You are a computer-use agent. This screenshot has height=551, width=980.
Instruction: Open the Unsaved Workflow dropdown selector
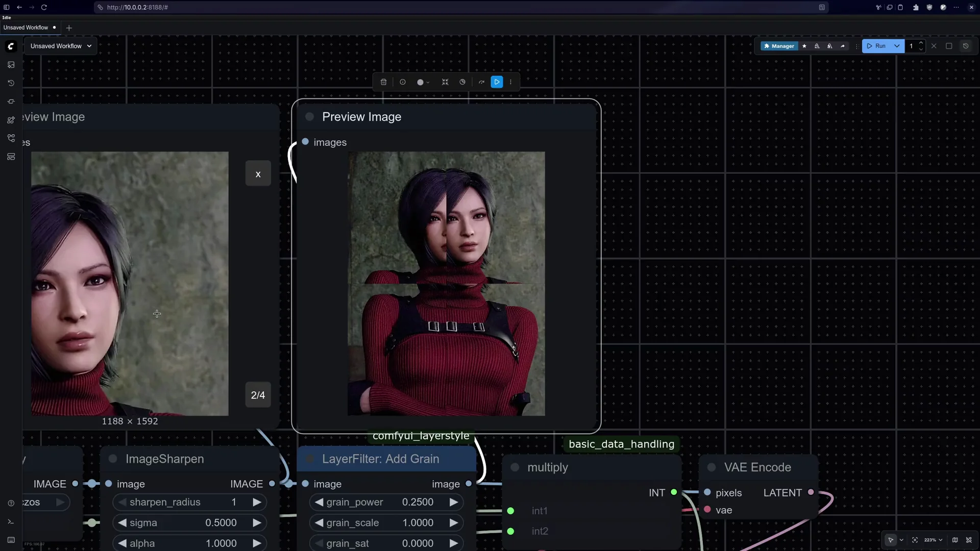[60, 46]
